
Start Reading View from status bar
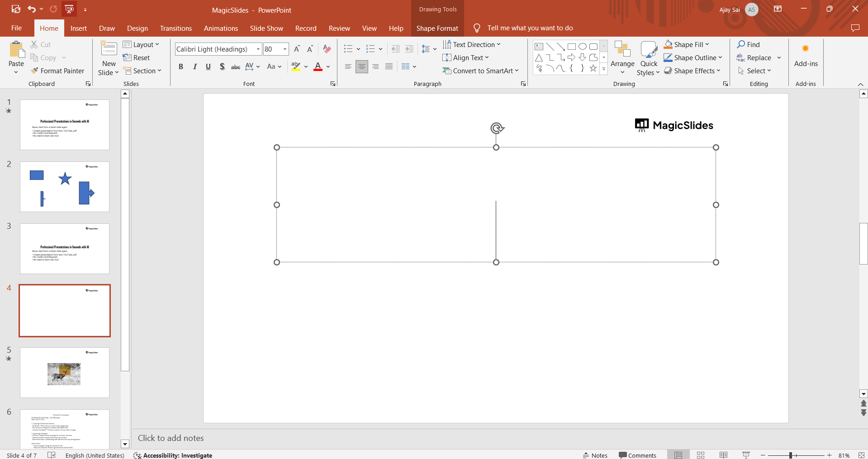723,455
